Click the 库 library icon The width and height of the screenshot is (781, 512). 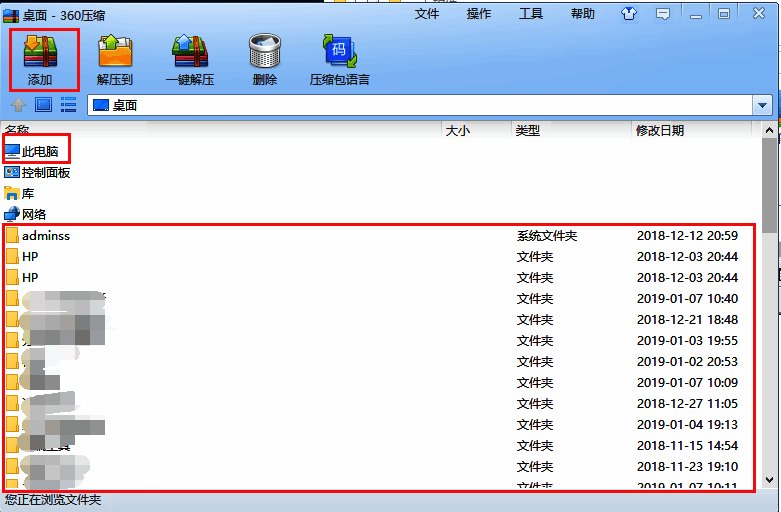click(x=12, y=193)
